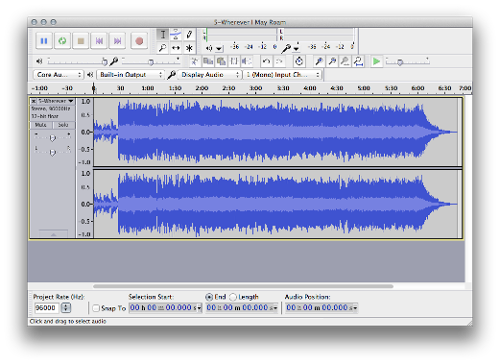This screenshot has height=364, width=500.
Task: Click the Silence audio icon
Action: pos(247,61)
